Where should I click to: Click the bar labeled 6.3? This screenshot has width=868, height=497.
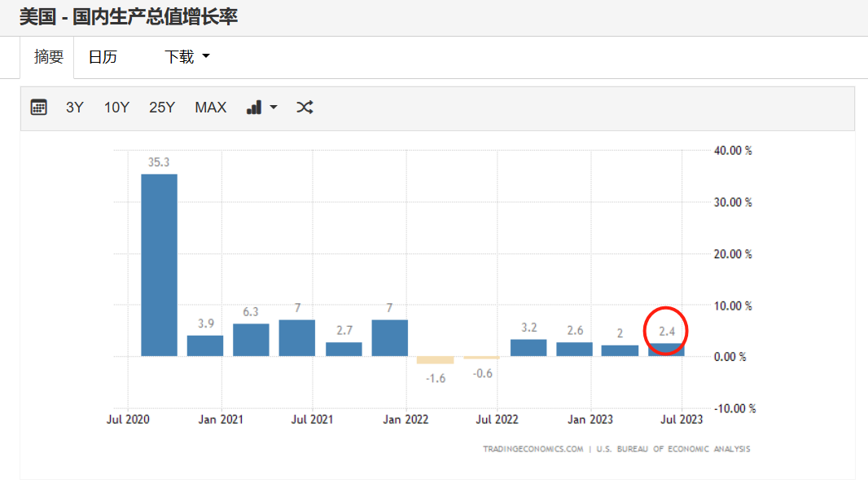(251, 340)
